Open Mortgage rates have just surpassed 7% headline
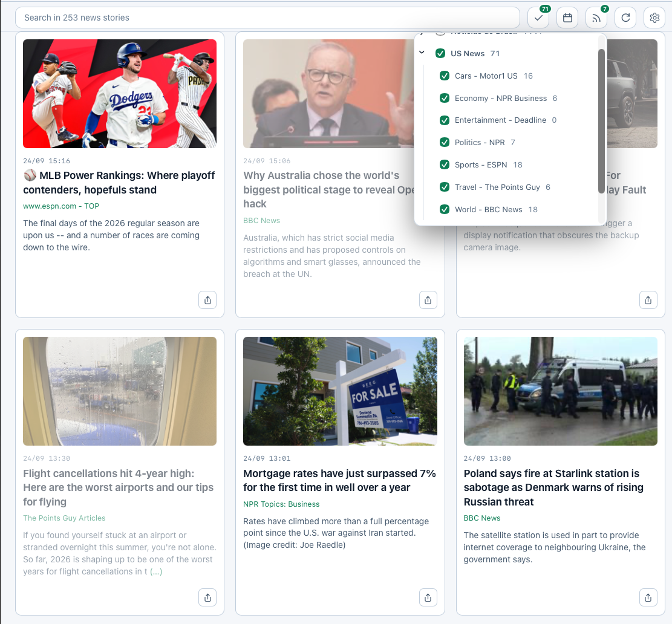This screenshot has width=672, height=624. [x=339, y=481]
